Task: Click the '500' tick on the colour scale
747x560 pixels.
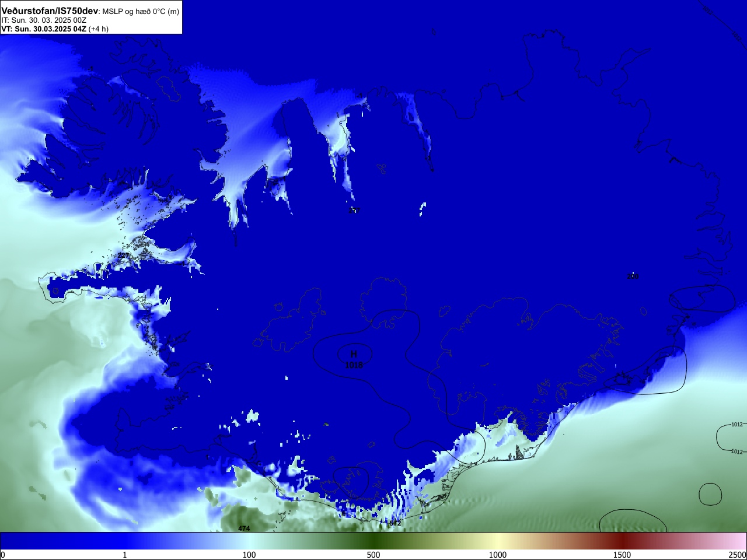Action: pos(373,555)
